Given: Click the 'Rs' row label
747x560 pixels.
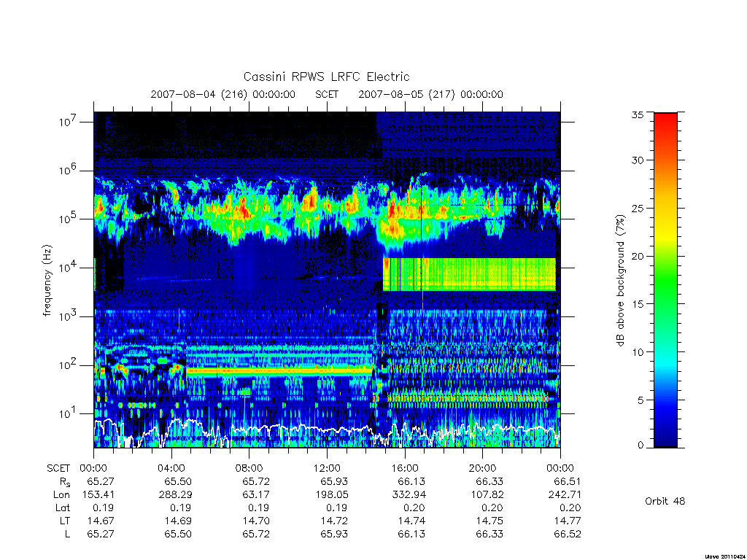Looking at the screenshot, I should click(64, 482).
